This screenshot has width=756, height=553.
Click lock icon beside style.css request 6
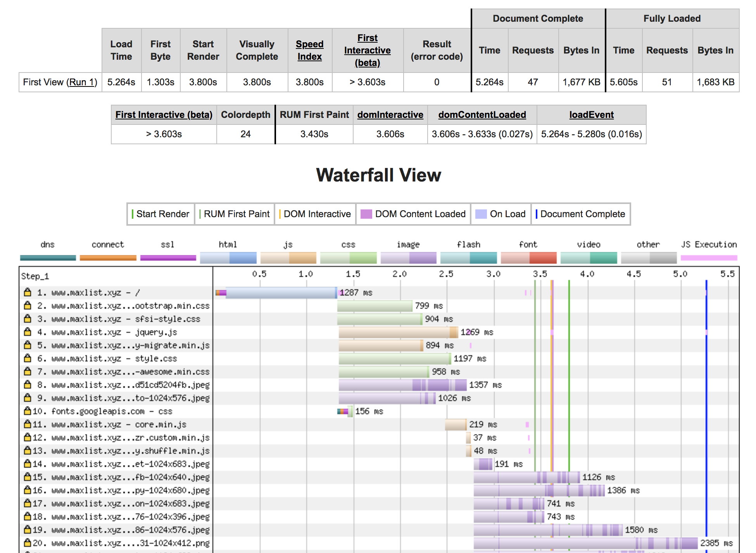click(28, 358)
